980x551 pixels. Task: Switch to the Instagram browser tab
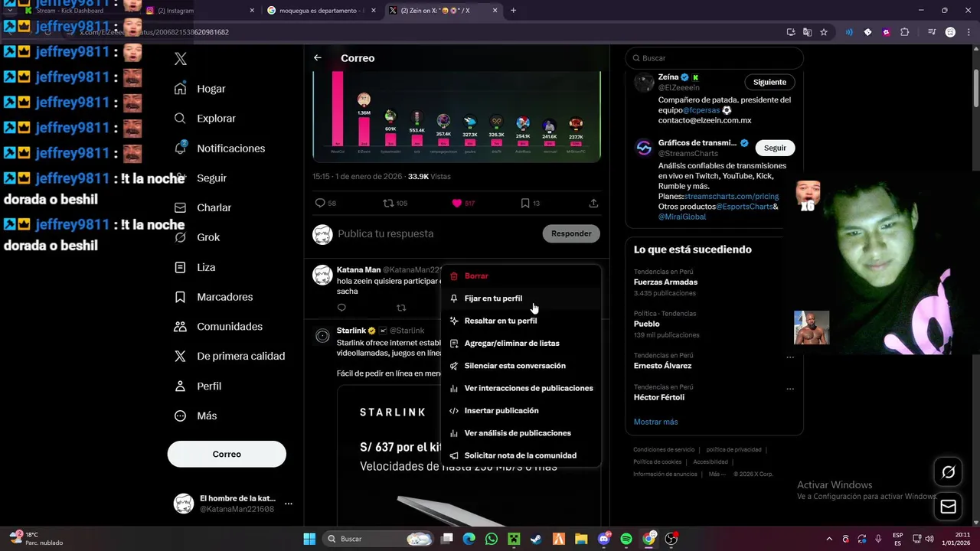[x=201, y=11]
